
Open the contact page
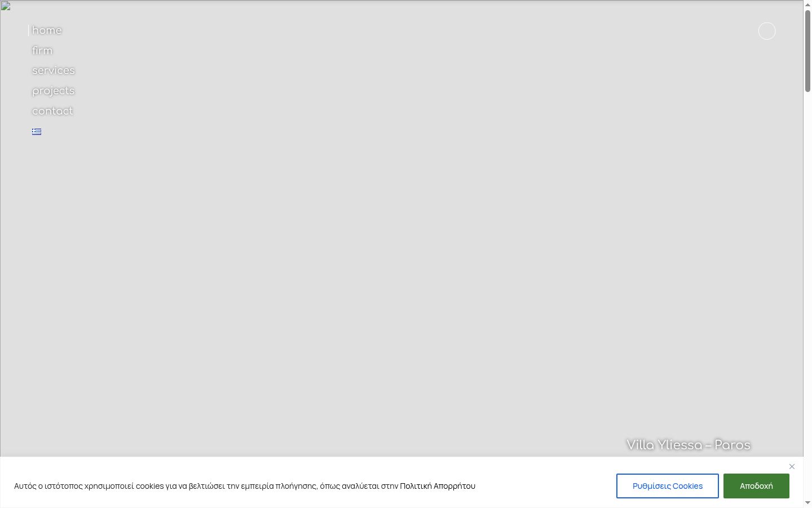[x=52, y=111]
